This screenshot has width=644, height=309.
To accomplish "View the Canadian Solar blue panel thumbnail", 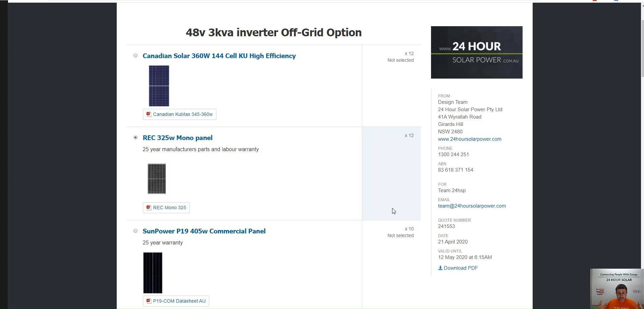I will pyautogui.click(x=159, y=86).
